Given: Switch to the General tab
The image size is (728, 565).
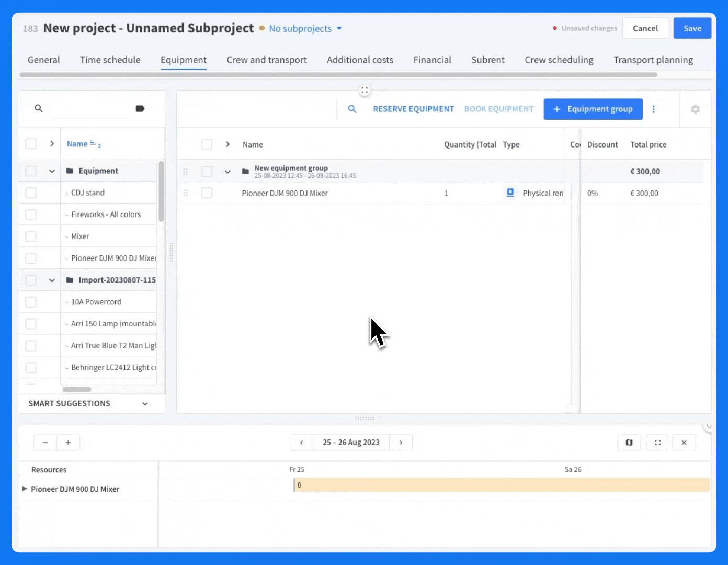Looking at the screenshot, I should click(44, 60).
